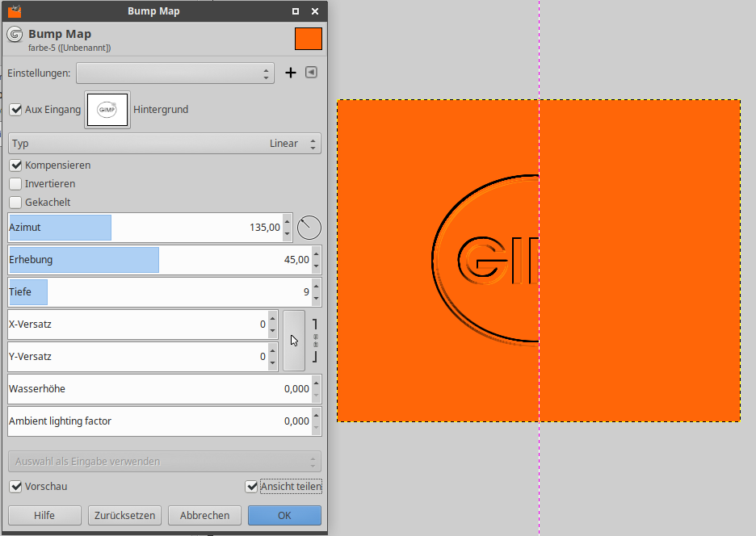
Task: Enable the Invertieren checkbox
Action: pos(15,183)
